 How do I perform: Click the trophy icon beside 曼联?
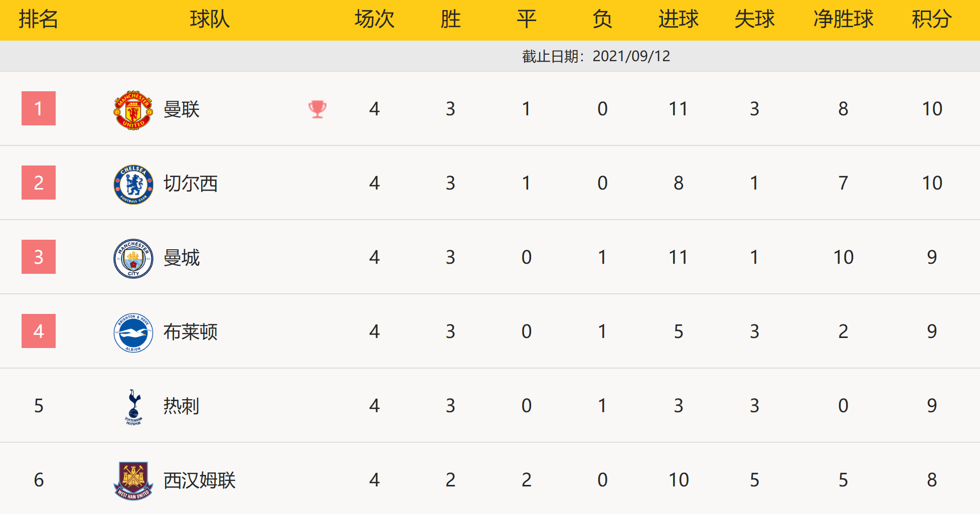tap(317, 109)
